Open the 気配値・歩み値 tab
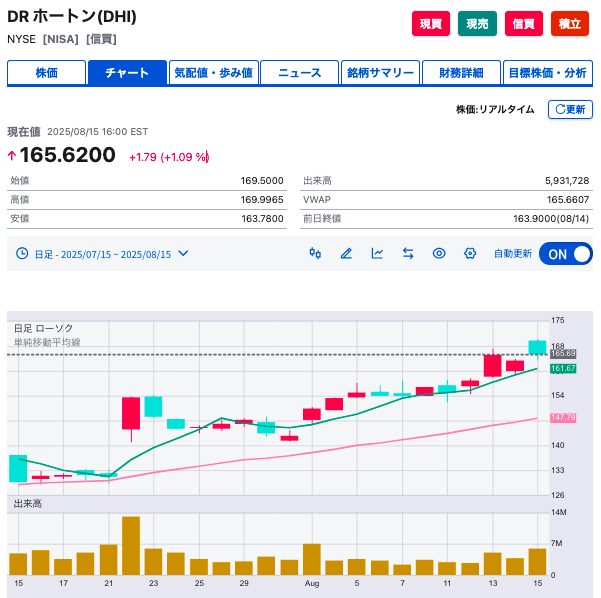 point(213,72)
